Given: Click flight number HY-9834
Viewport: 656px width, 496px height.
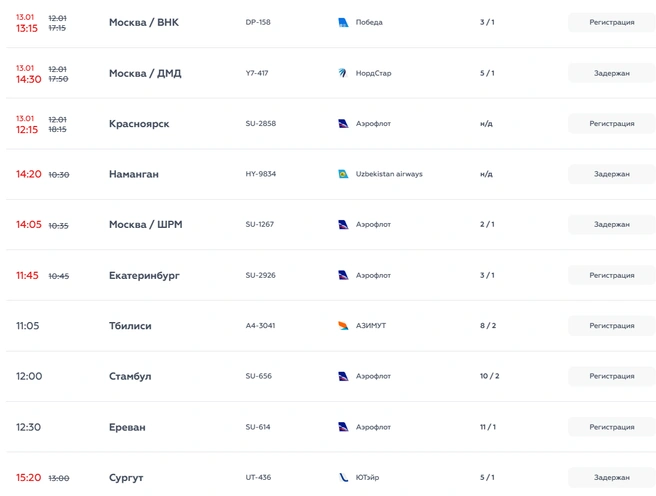Looking at the screenshot, I should [261, 174].
